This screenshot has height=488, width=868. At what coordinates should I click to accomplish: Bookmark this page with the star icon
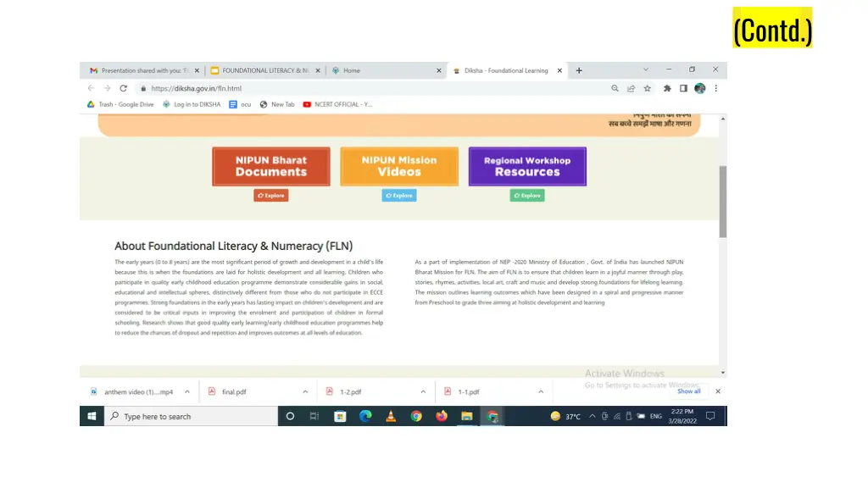[647, 88]
